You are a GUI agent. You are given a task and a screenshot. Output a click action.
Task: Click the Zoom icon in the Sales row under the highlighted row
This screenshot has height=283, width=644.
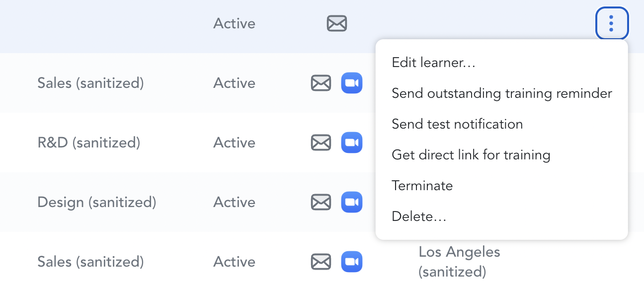(352, 83)
